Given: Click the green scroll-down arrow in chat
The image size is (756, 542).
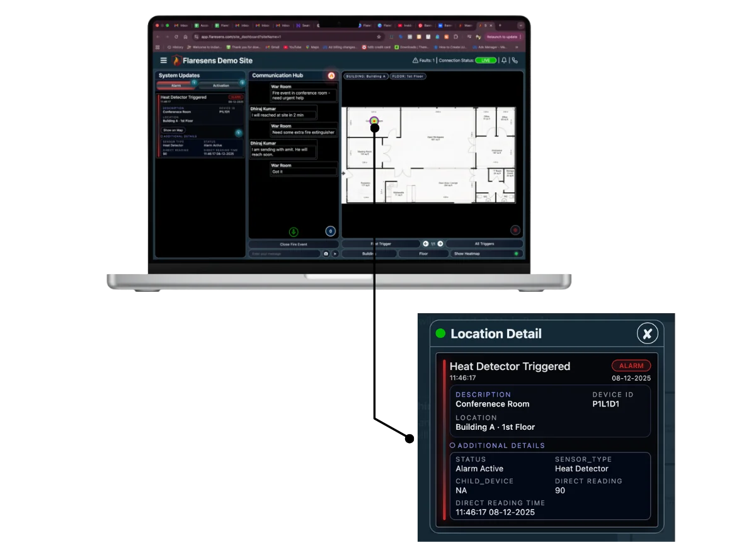Looking at the screenshot, I should [x=294, y=231].
